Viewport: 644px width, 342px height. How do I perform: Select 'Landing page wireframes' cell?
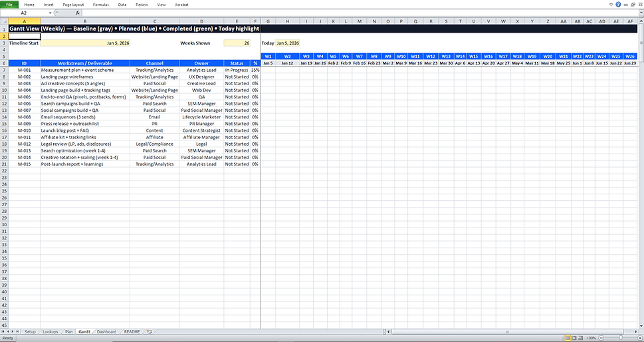point(85,77)
